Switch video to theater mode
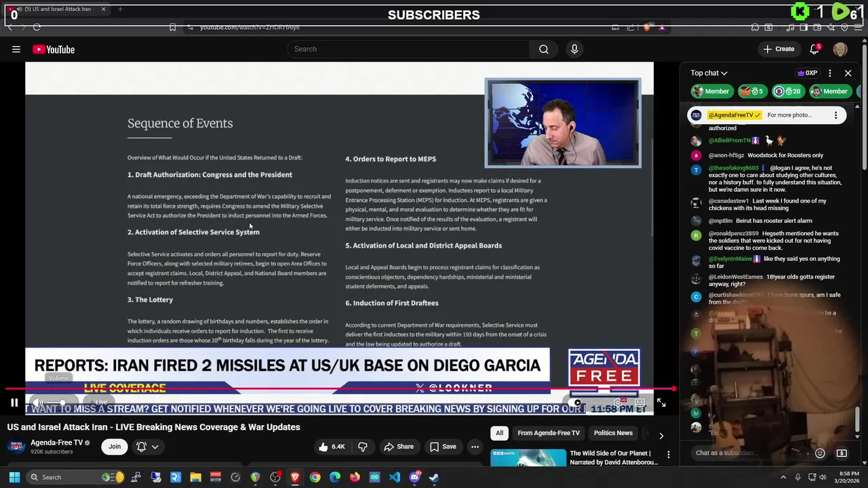This screenshot has width=868, height=488. 639,403
